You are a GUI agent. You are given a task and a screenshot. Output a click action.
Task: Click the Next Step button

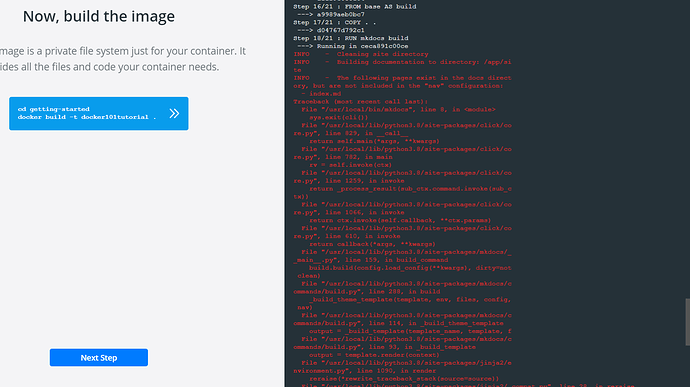click(99, 358)
